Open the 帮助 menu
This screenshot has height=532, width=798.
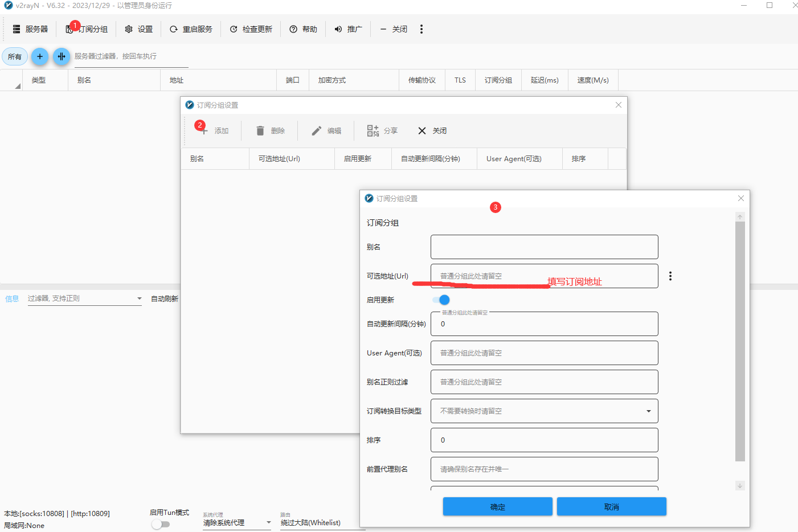pyautogui.click(x=303, y=29)
